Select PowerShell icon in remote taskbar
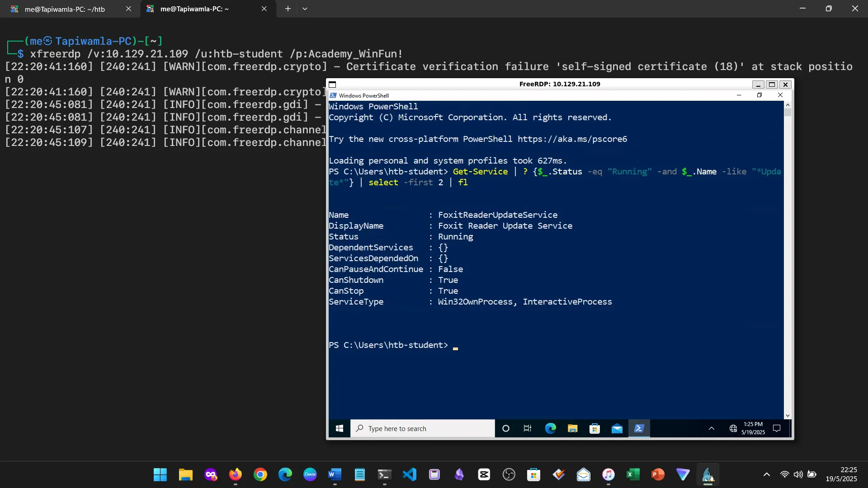 click(639, 428)
